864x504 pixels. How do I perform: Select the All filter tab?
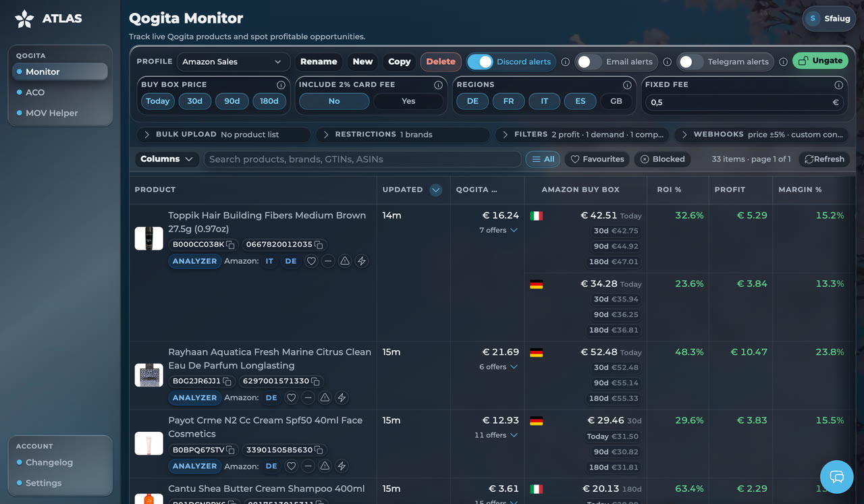[543, 159]
